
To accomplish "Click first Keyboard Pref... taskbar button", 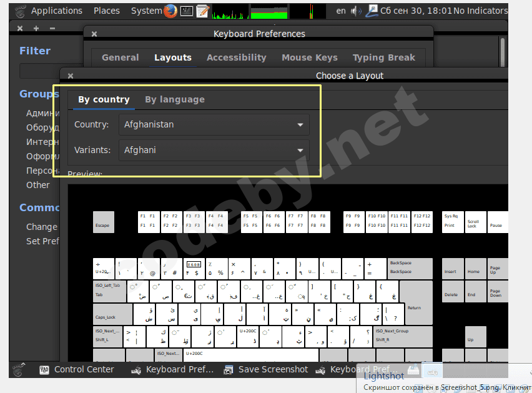I will (173, 370).
